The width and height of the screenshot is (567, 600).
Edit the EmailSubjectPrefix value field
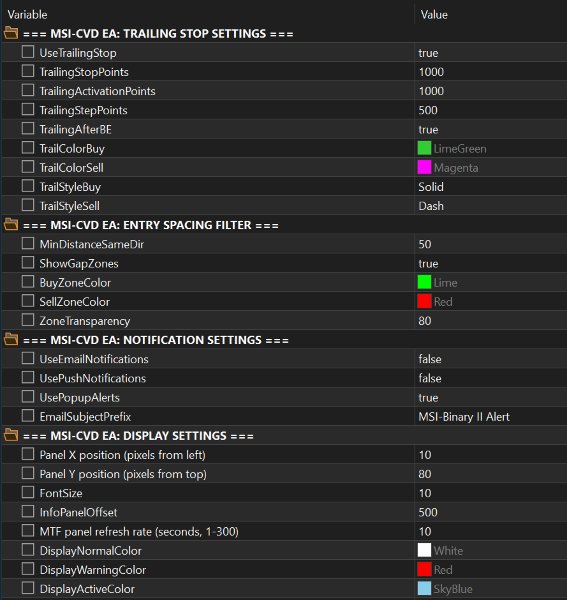490,416
